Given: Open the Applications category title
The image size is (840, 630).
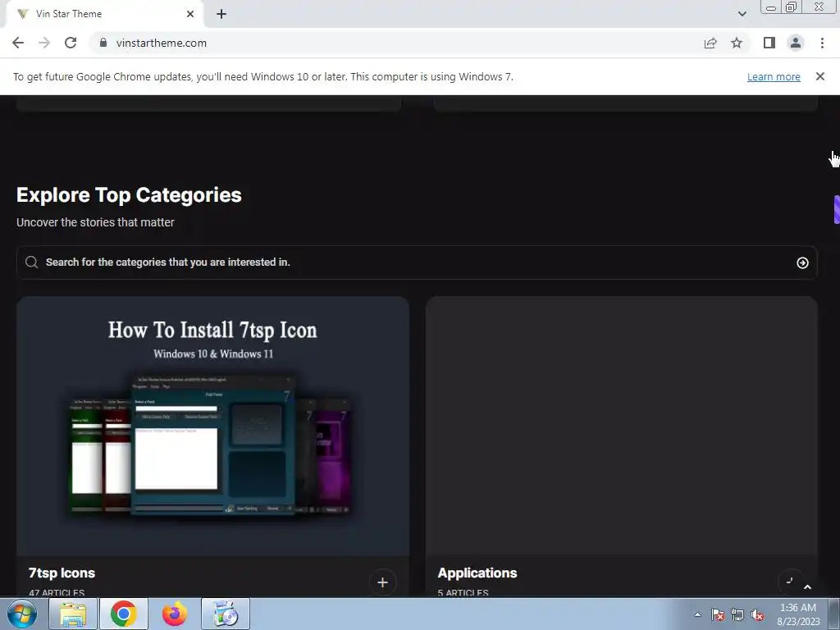Looking at the screenshot, I should point(477,573).
